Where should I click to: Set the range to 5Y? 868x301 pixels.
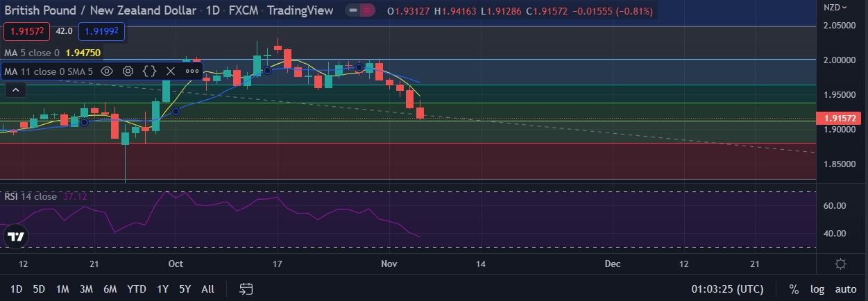tap(185, 289)
